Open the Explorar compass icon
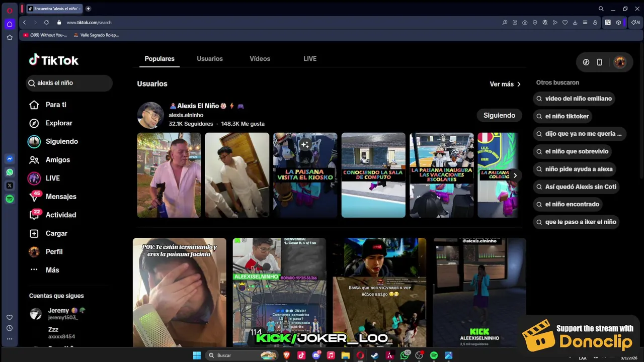644x362 pixels. point(34,123)
